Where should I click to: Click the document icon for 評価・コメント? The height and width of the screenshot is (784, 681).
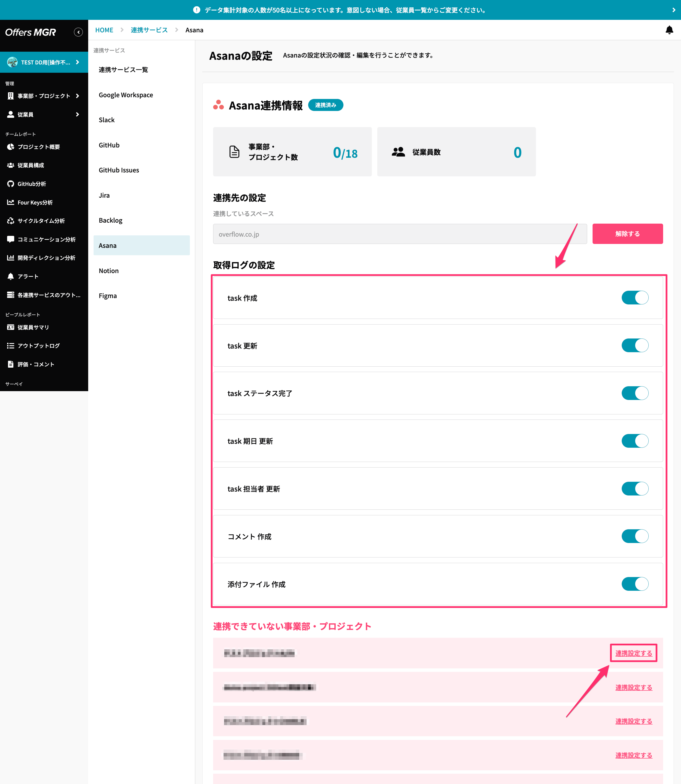(11, 364)
